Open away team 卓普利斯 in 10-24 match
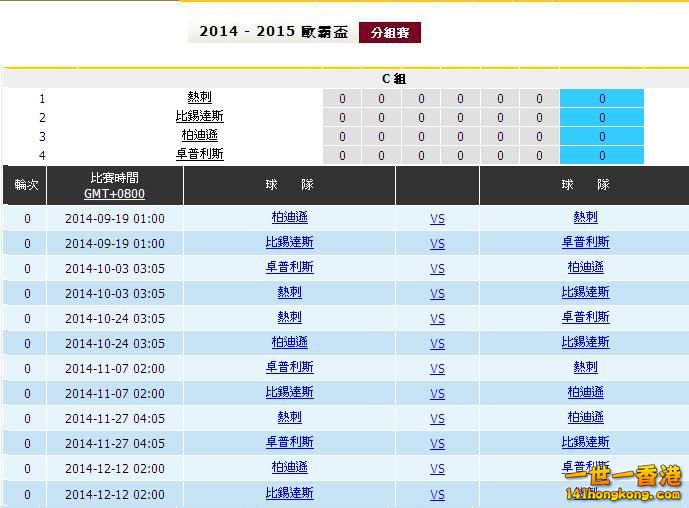This screenshot has width=689, height=508. (585, 317)
